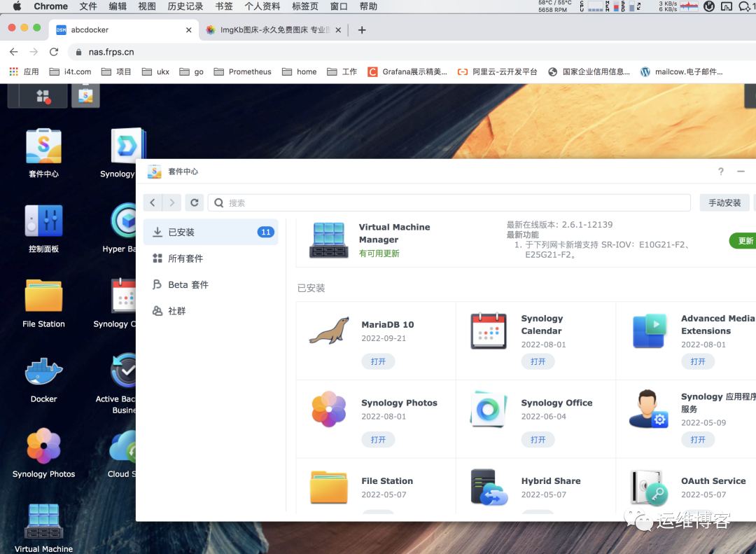Click the Package Center taskbar icon
The height and width of the screenshot is (554, 756).
point(85,95)
